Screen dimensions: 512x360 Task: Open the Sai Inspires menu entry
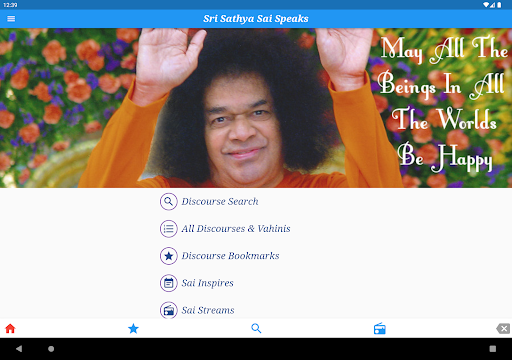pos(207,283)
